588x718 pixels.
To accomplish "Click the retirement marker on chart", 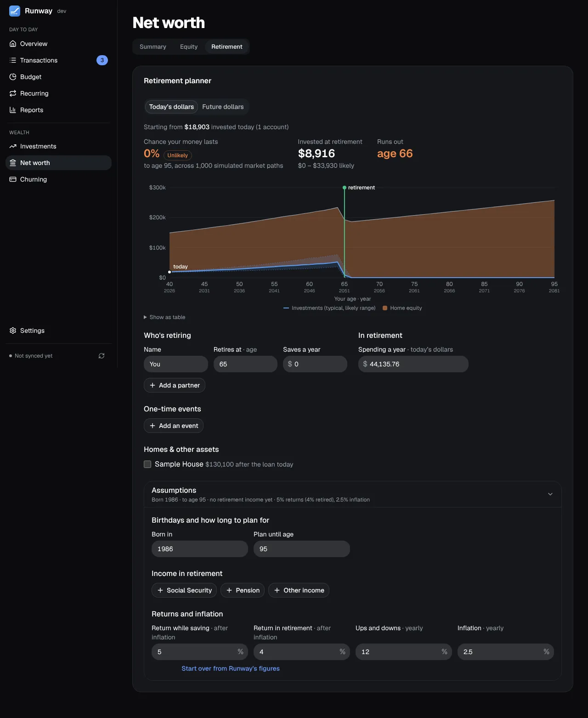I will (345, 188).
